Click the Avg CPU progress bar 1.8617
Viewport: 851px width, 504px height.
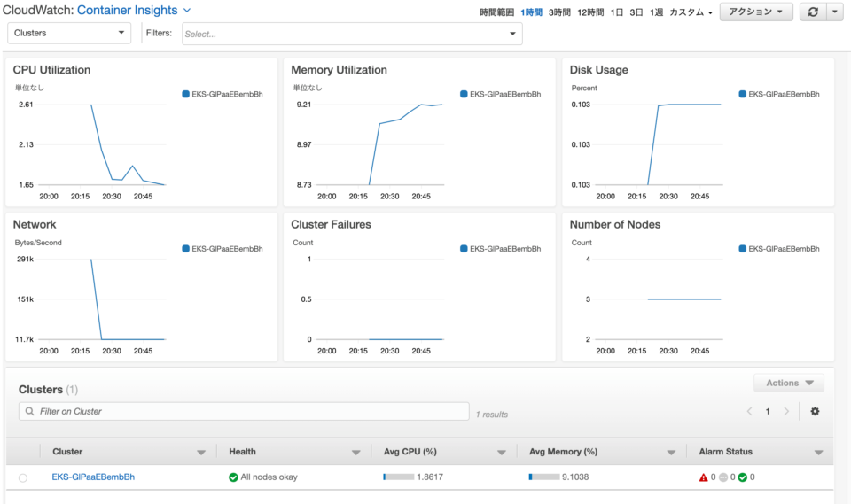398,477
